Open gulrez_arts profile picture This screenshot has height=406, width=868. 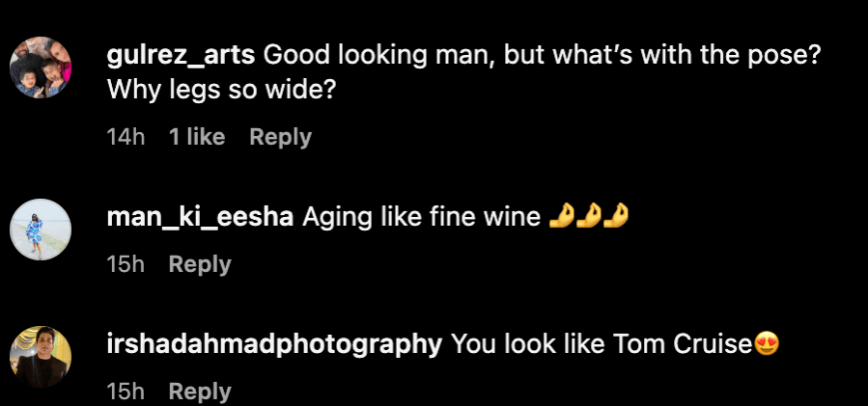point(41,68)
